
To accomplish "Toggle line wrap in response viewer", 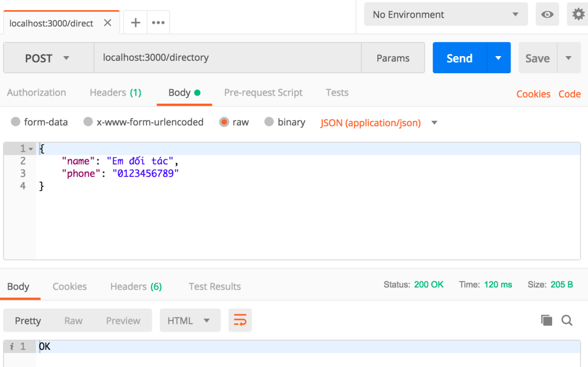I will point(240,321).
